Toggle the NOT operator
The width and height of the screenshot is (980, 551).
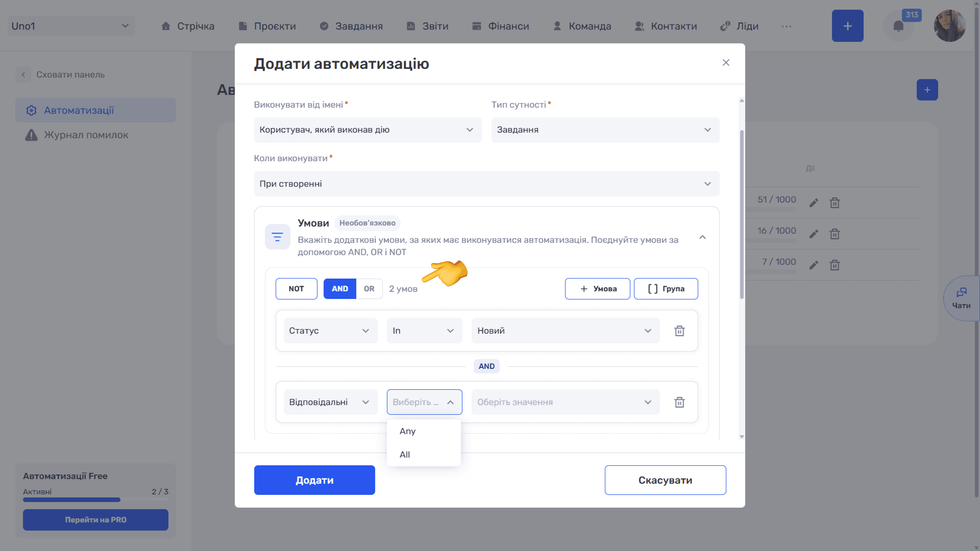pos(296,289)
